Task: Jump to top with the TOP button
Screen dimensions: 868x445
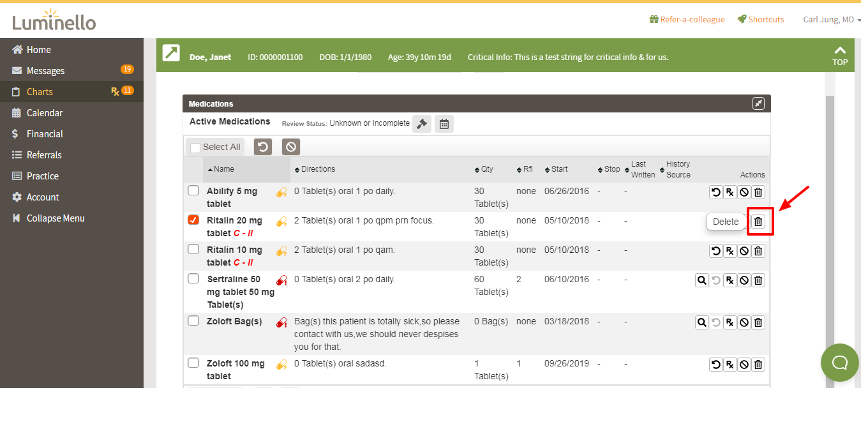Action: 840,56
